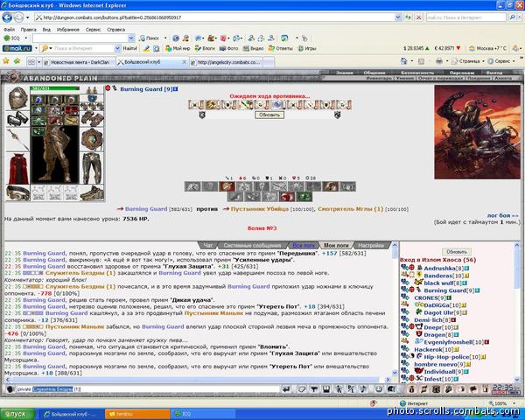Open the Справка menu
This screenshot has height=420, width=525.
[x=115, y=30]
